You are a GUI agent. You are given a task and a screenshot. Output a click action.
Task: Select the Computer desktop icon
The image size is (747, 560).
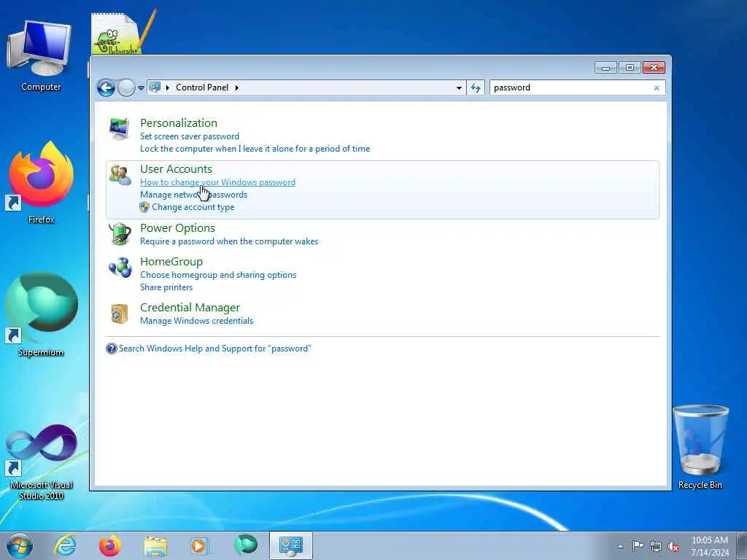point(41,55)
